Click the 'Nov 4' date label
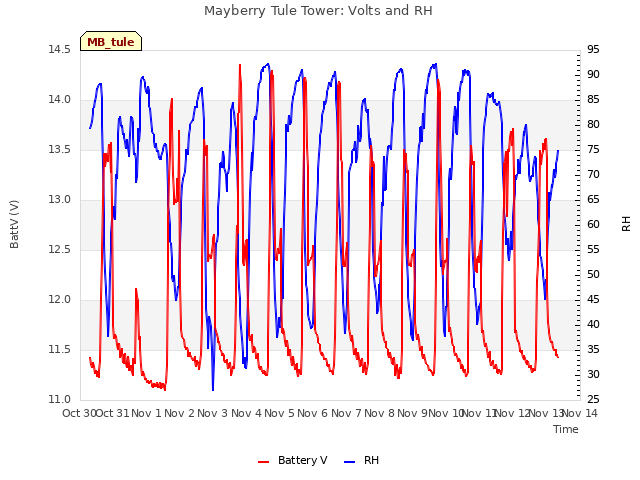This screenshot has height=480, width=640. click(246, 413)
